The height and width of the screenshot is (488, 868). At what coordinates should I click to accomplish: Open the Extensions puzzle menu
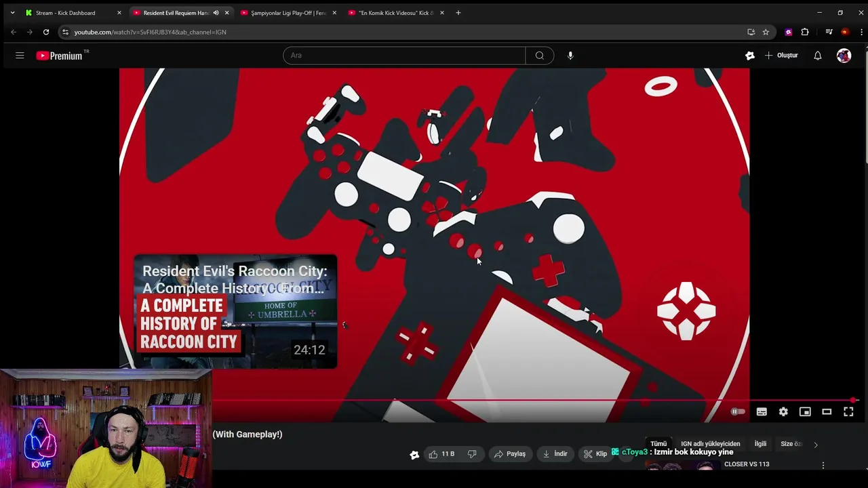[x=805, y=32]
